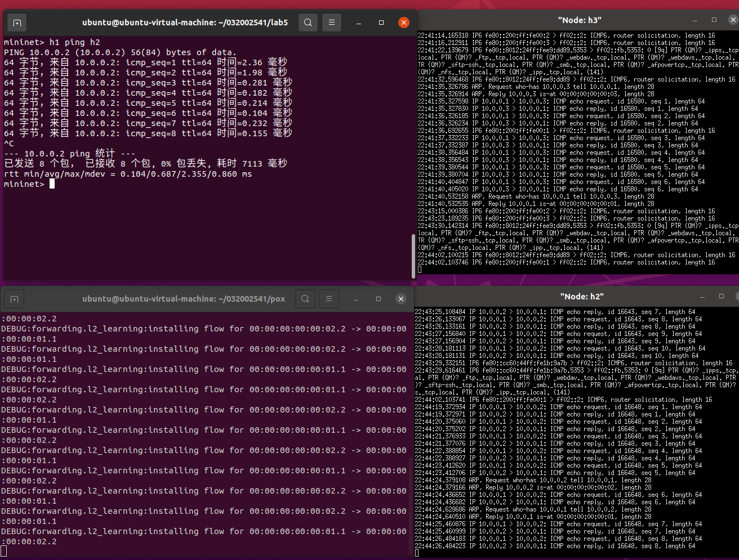The width and height of the screenshot is (739, 560).
Task: Select the icmp_seq=5 ping reply line
Action: point(148,103)
